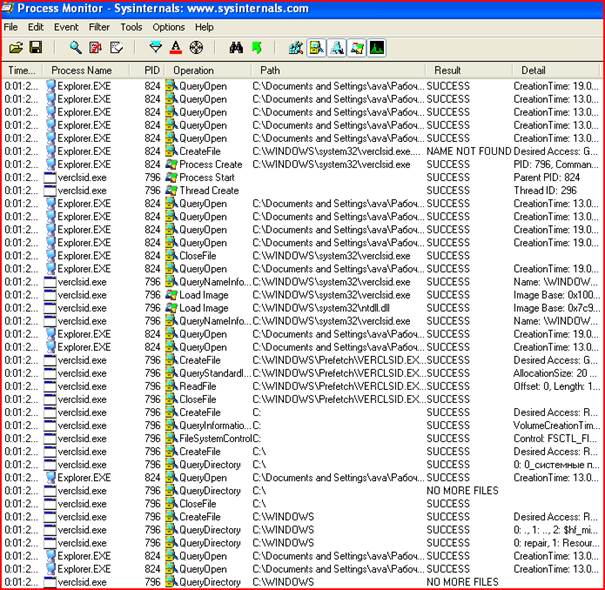This screenshot has height=590, width=605.
Task: Click 'Image Base: 0x7c9...' detail cell
Action: pos(556,308)
